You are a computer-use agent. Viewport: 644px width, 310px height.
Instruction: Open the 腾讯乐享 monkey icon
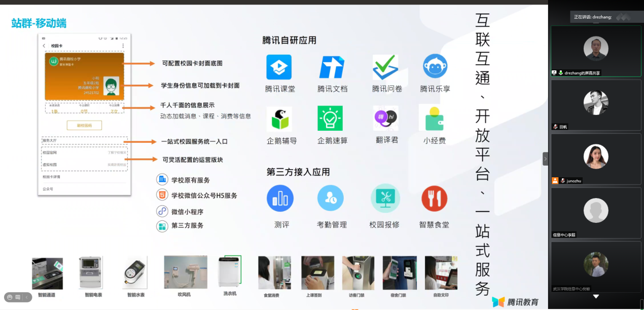(435, 66)
